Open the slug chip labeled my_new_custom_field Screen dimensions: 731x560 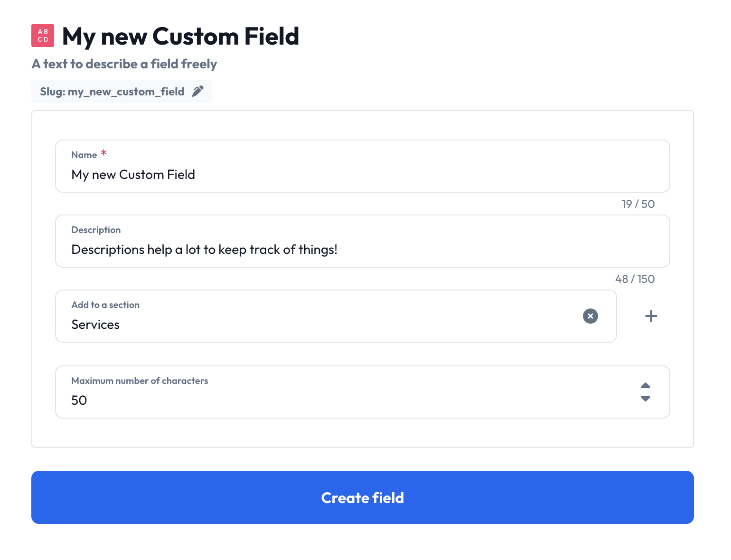[x=122, y=91]
